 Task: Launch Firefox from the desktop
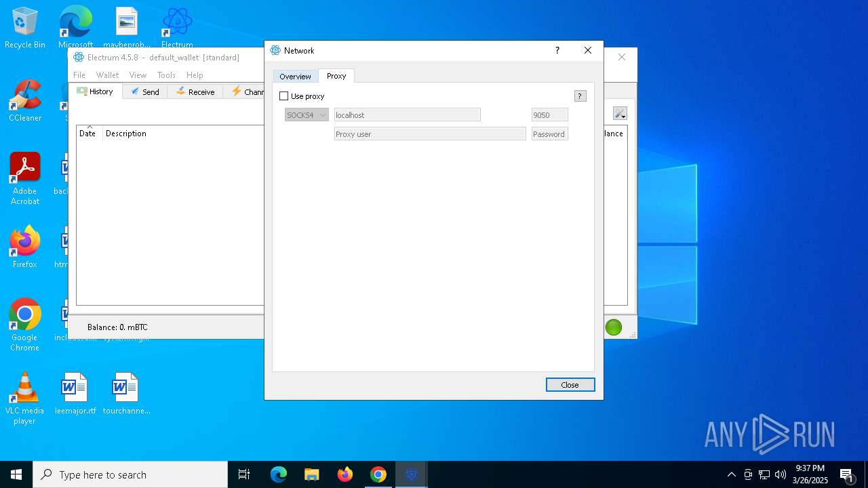[x=25, y=247]
